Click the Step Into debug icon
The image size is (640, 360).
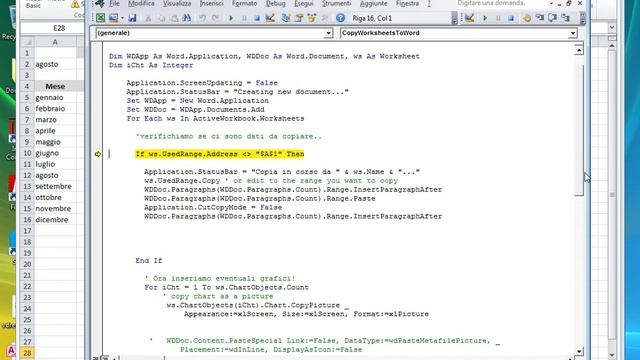coord(540,18)
